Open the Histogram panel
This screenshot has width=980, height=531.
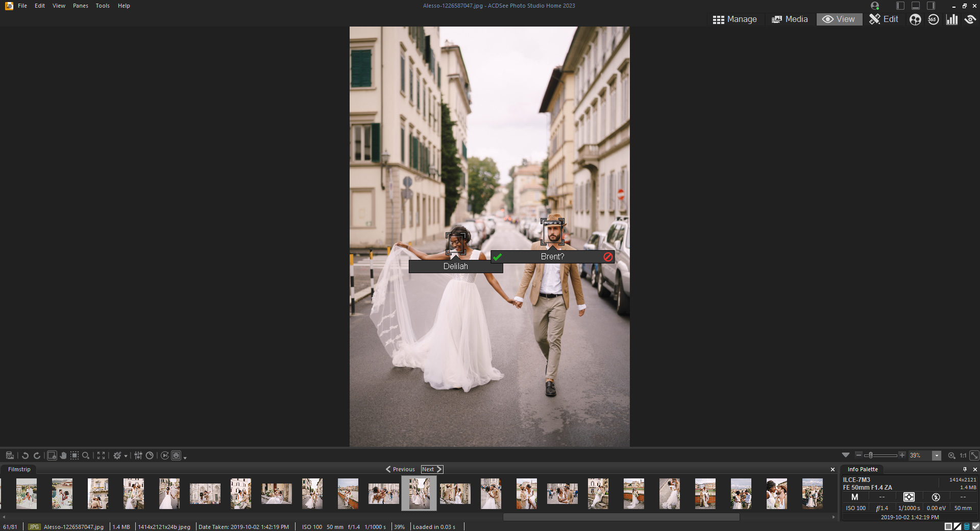click(x=952, y=19)
